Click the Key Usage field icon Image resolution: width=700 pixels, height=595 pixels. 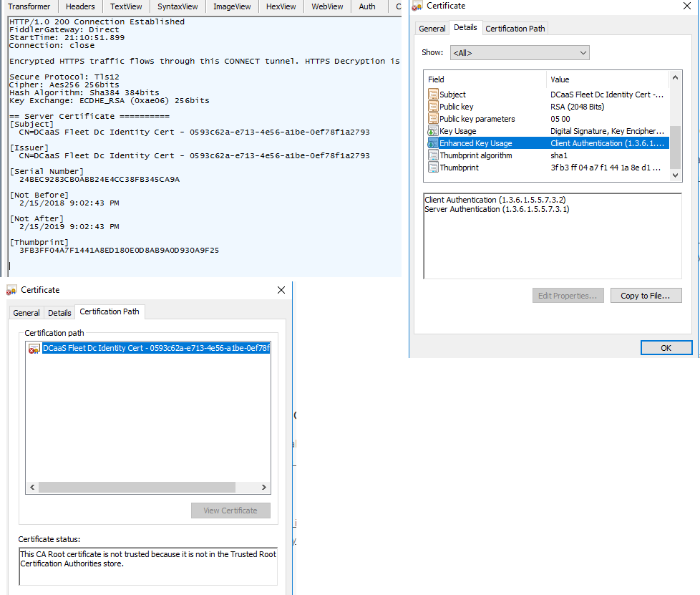[x=433, y=131]
